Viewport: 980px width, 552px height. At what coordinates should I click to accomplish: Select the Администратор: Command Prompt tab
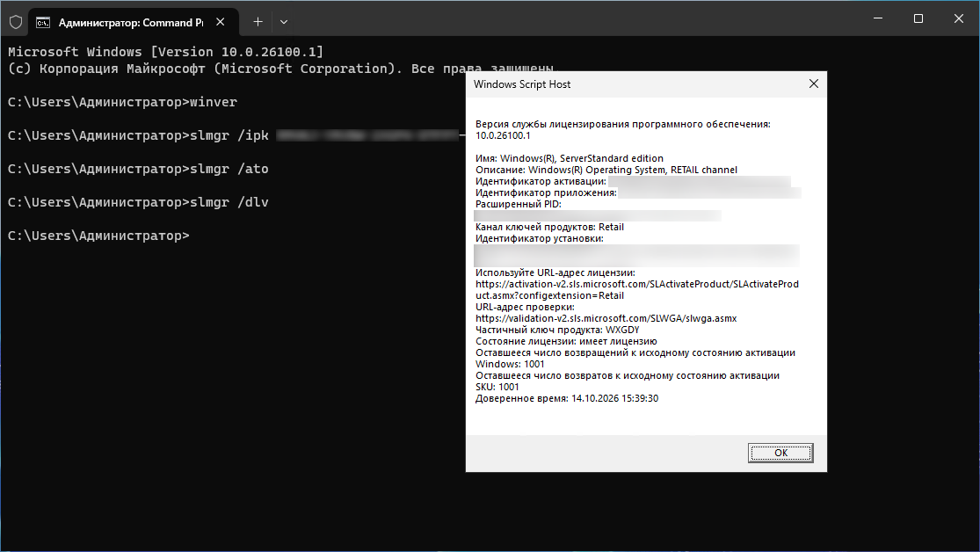134,23
